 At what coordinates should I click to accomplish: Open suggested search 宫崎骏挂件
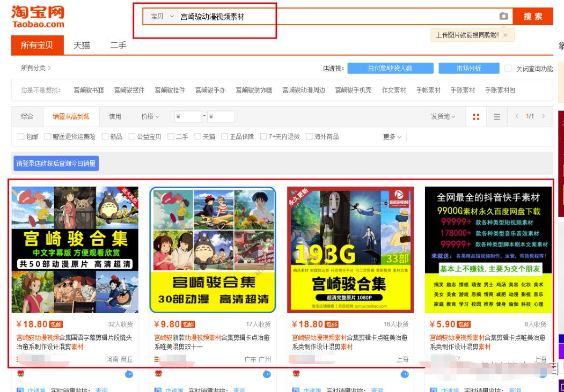(170, 90)
